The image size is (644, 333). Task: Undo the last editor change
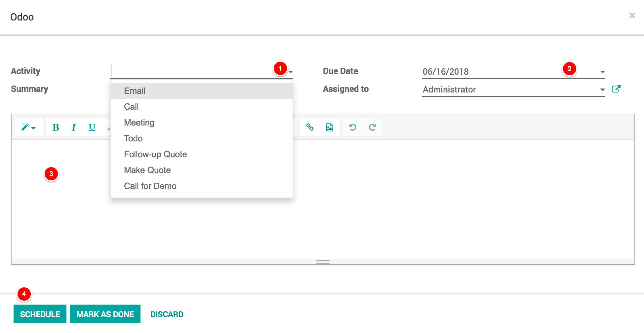coord(353,127)
